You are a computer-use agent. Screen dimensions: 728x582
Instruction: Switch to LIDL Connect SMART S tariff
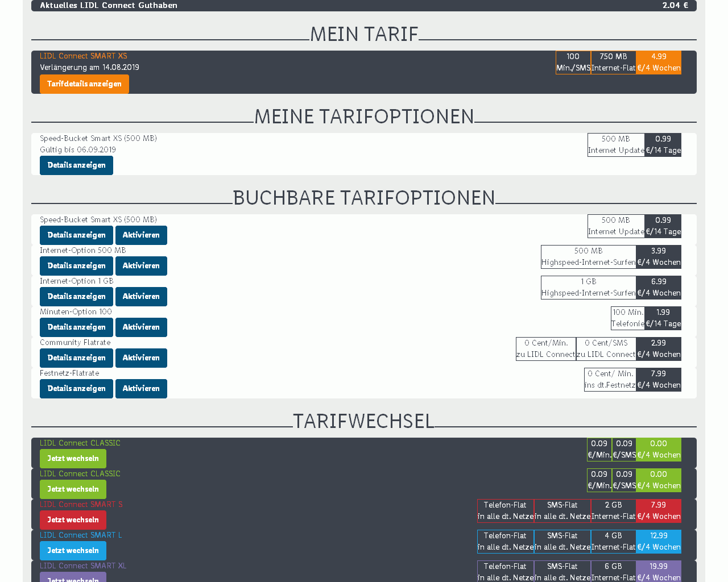(73, 520)
